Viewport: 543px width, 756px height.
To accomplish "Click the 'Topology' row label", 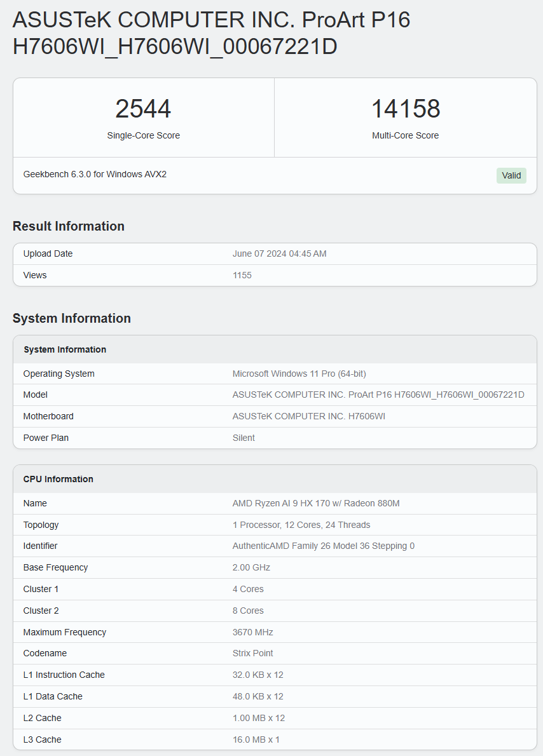I will click(41, 525).
